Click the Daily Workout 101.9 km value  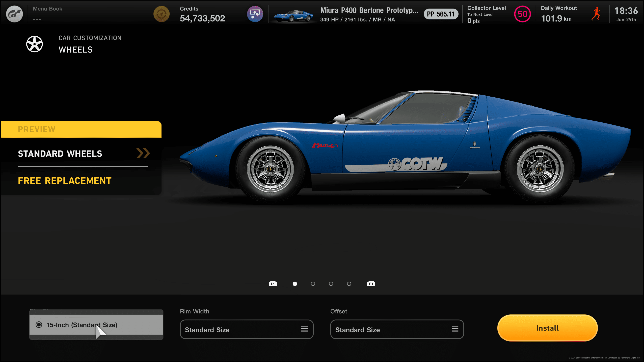pyautogui.click(x=556, y=18)
